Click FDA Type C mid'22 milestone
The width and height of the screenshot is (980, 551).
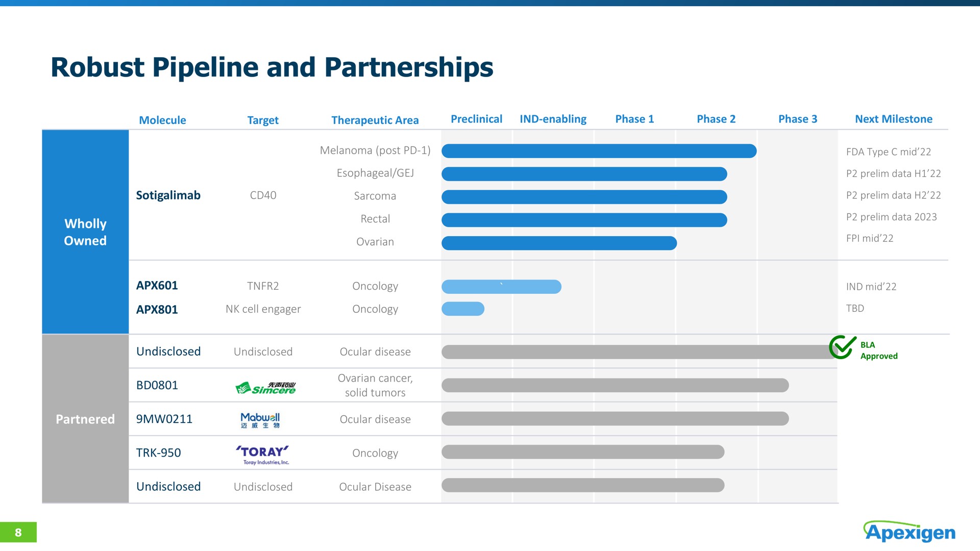tap(888, 152)
